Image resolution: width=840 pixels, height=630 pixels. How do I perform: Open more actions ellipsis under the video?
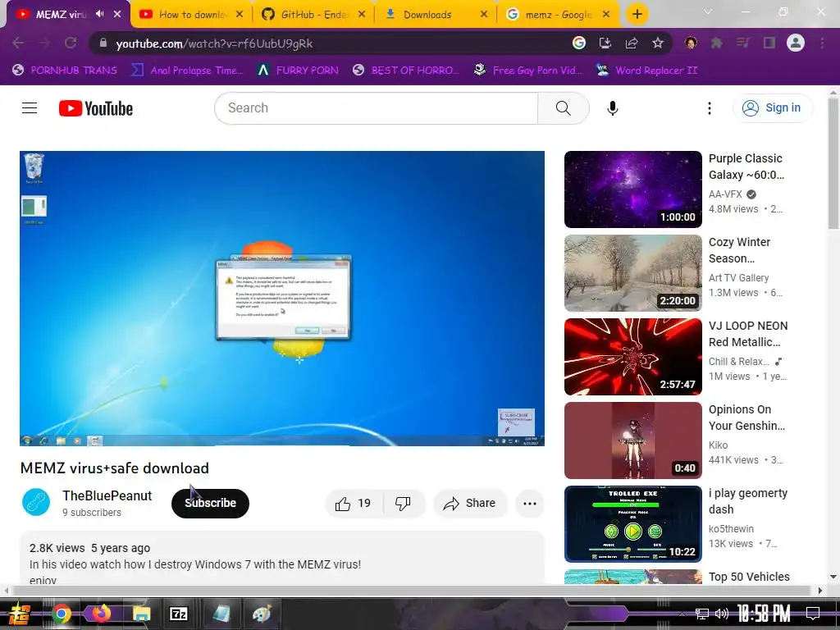530,504
